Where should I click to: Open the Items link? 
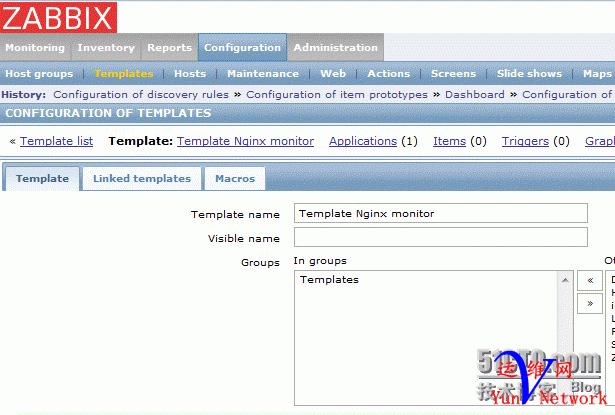(x=449, y=141)
